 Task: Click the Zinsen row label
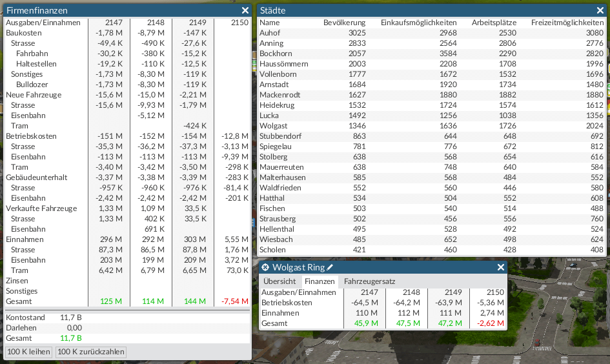[x=17, y=281]
